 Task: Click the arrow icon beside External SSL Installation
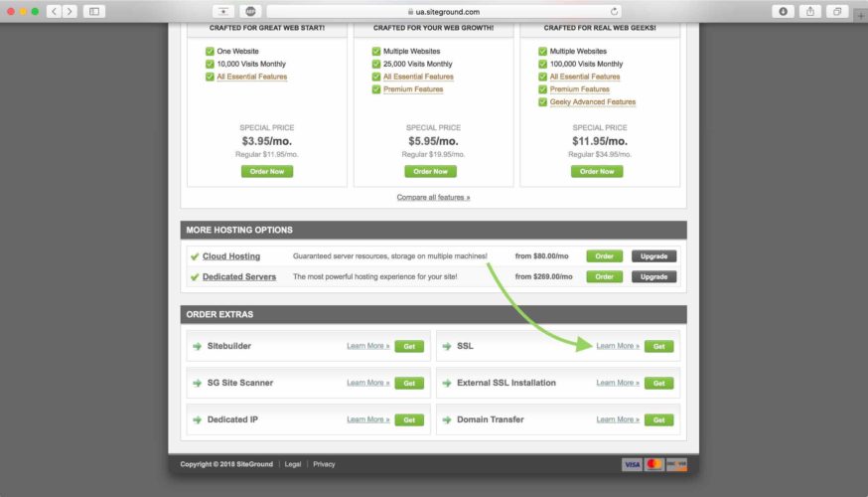point(447,383)
